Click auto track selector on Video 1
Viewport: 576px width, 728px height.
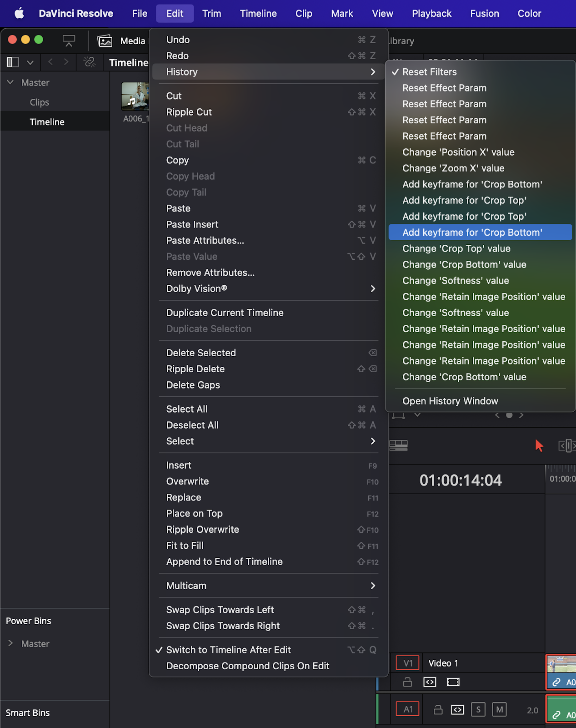point(430,682)
